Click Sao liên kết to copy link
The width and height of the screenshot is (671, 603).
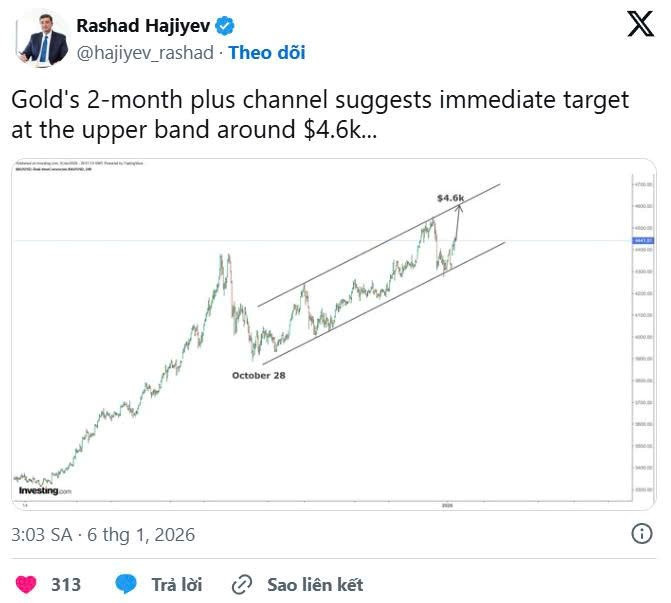(x=314, y=584)
